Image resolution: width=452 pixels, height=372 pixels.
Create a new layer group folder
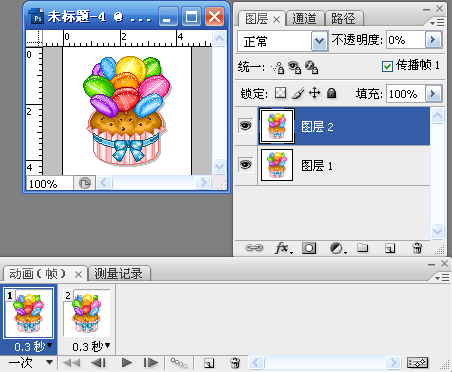coord(363,248)
